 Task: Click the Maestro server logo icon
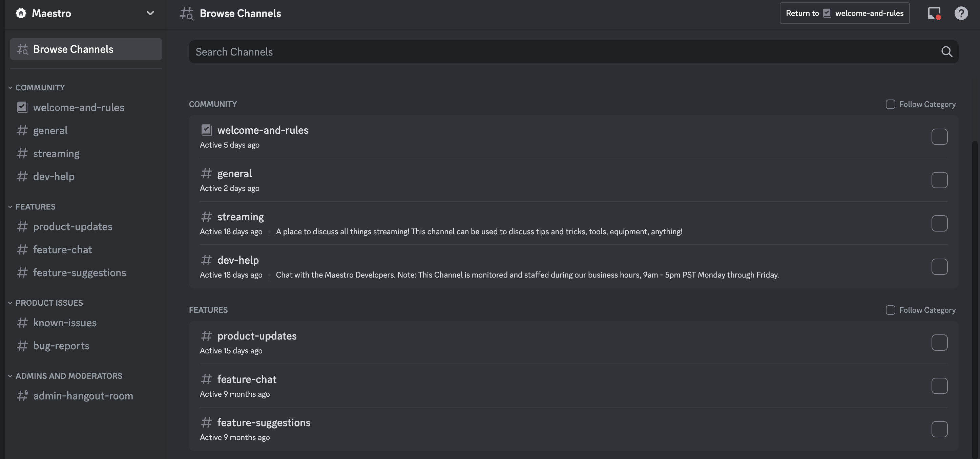click(21, 13)
